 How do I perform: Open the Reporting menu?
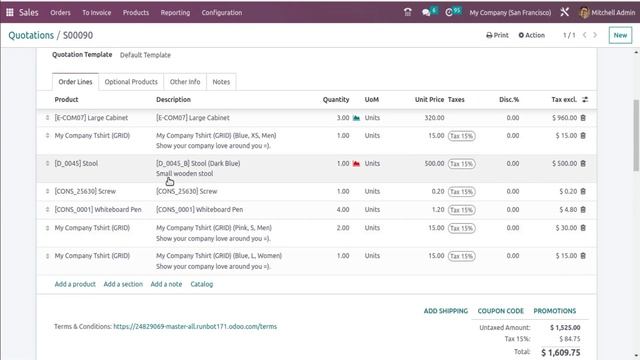(175, 13)
